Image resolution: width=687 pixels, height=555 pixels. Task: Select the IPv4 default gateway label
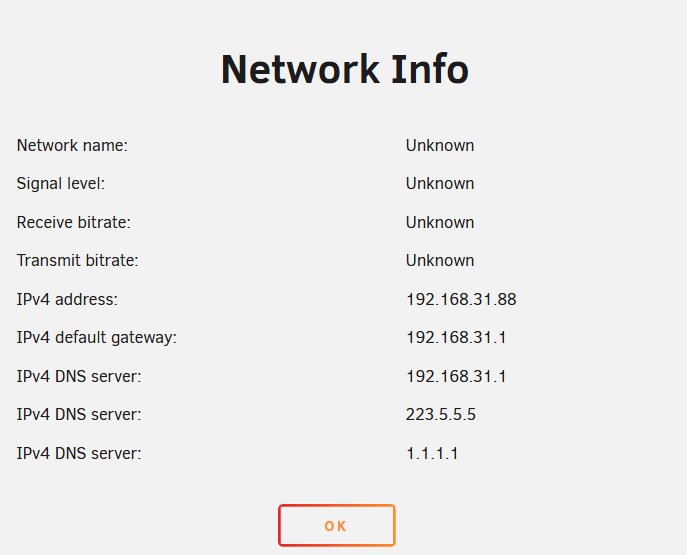pyautogui.click(x=97, y=338)
